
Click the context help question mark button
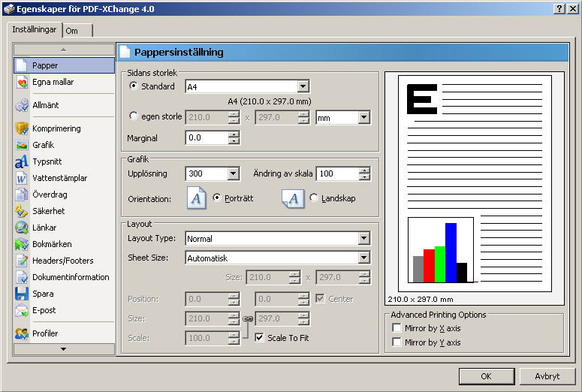coord(559,9)
